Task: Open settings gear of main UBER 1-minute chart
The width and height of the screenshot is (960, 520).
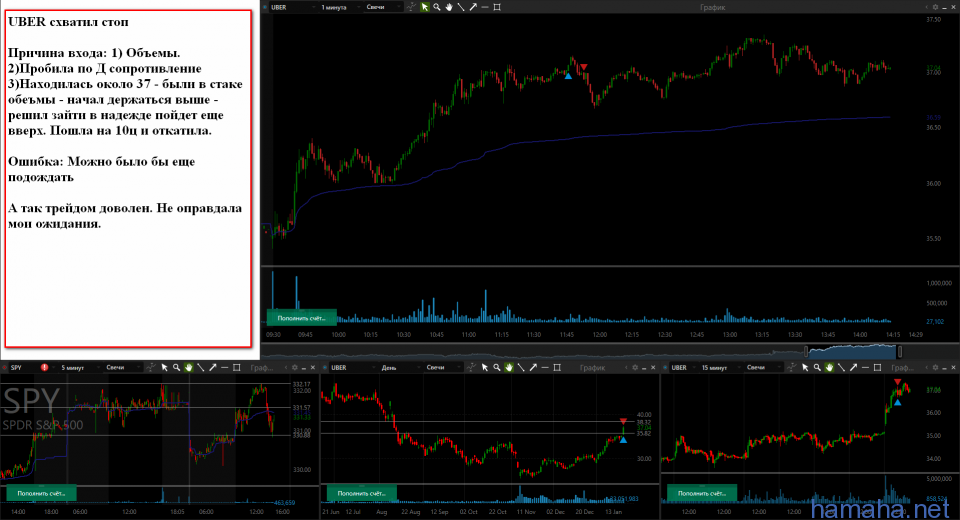Action: pos(935,7)
